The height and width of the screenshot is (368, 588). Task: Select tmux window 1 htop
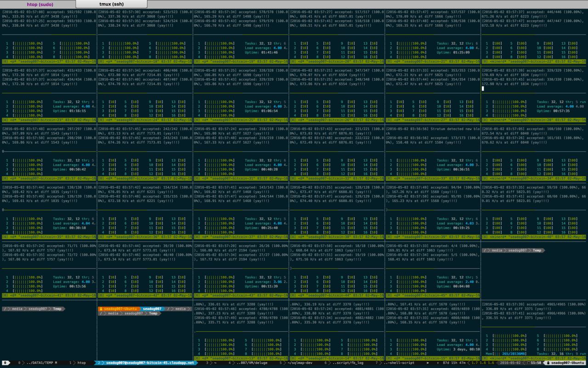tap(78, 363)
